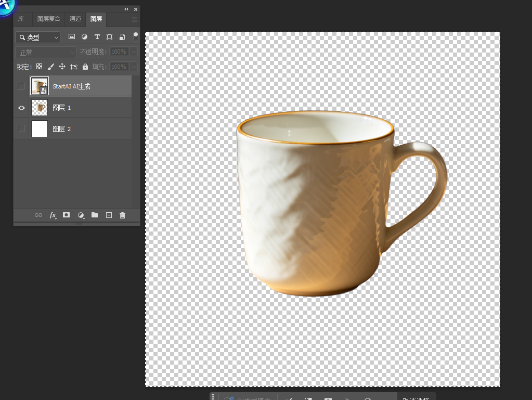This screenshot has width=532, height=400.
Task: Click the 不透明度 label
Action: [x=93, y=51]
